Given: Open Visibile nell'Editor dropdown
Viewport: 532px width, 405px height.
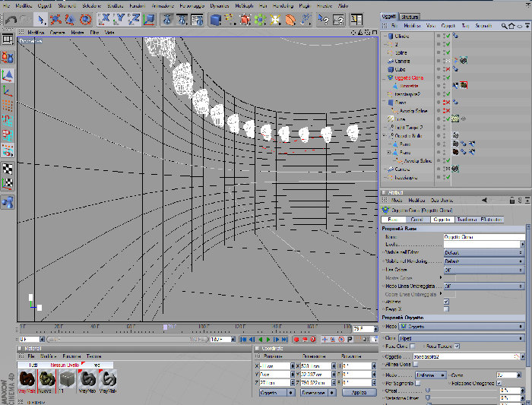Looking at the screenshot, I should [484, 253].
